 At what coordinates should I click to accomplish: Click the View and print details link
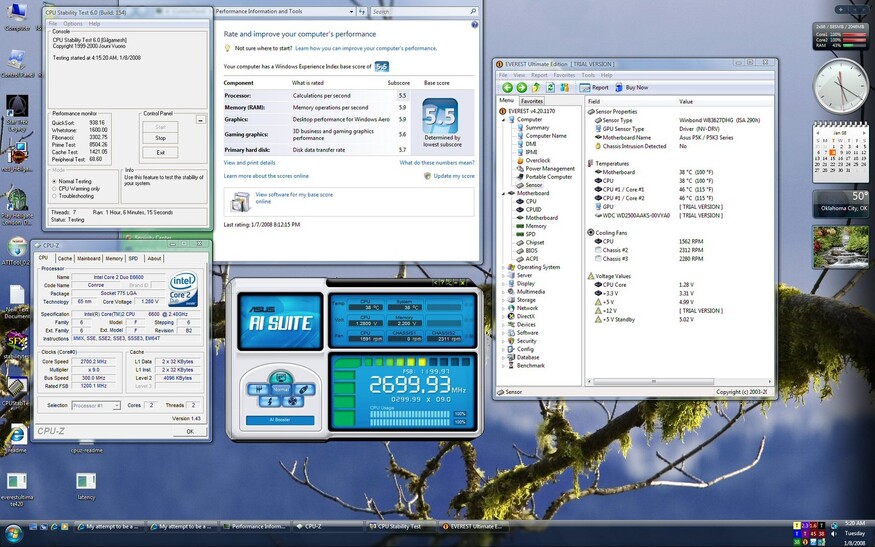pyautogui.click(x=249, y=163)
